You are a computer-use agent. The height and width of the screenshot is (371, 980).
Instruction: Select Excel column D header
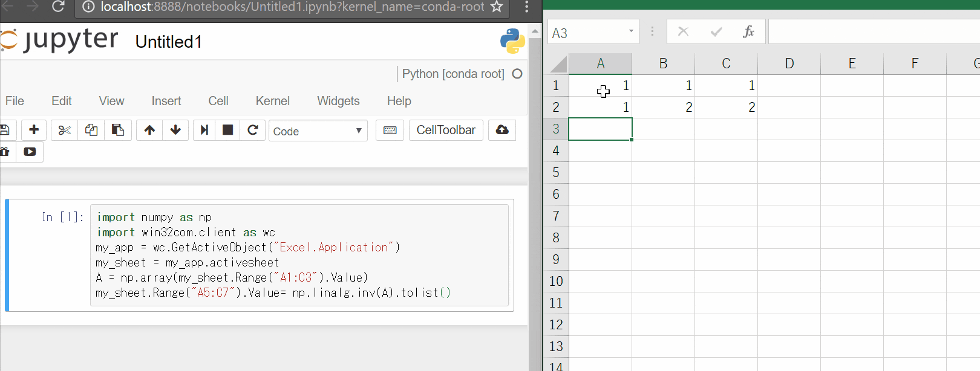tap(789, 63)
